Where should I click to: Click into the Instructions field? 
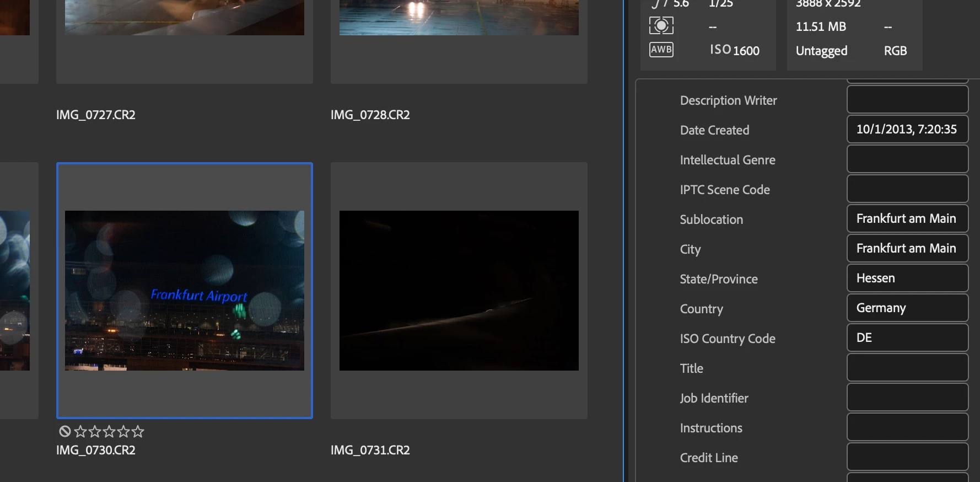coord(907,427)
